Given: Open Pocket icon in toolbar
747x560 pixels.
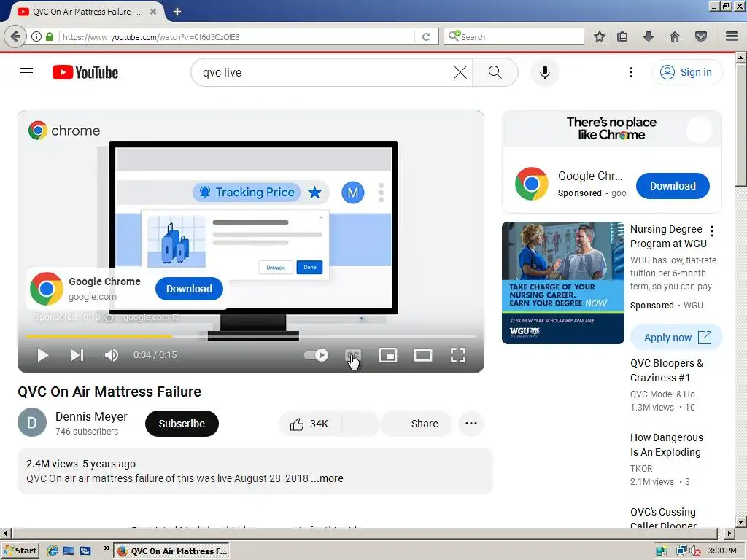Looking at the screenshot, I should click(x=701, y=36).
